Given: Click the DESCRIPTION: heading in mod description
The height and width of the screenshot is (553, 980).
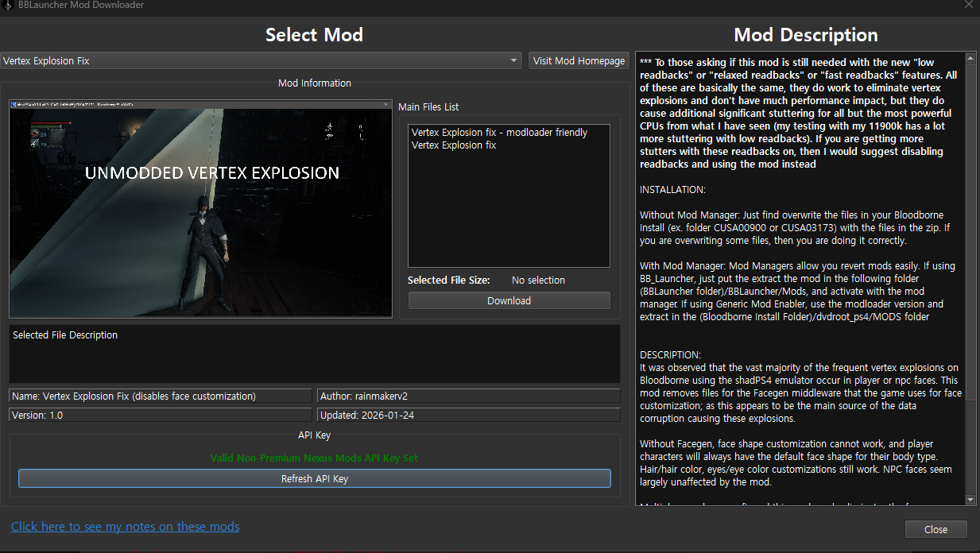Looking at the screenshot, I should pos(670,354).
